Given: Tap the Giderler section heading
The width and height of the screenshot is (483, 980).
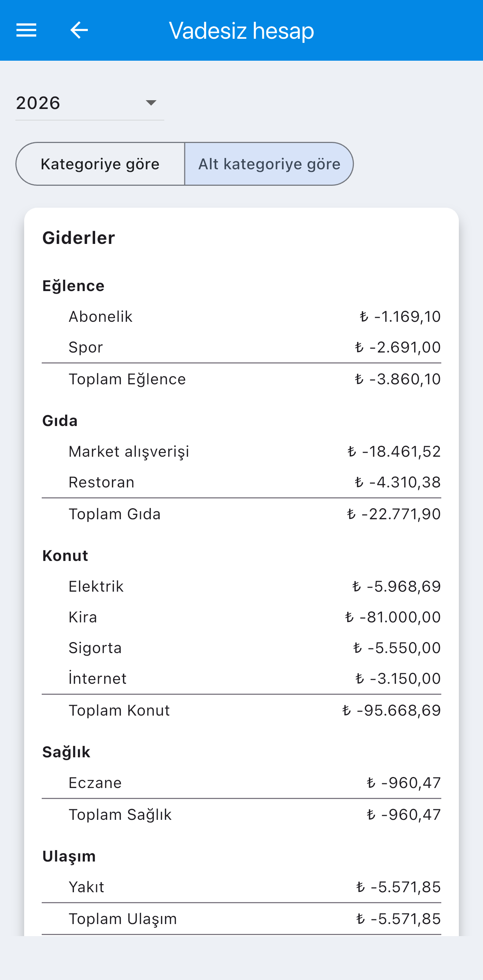Looking at the screenshot, I should point(78,238).
